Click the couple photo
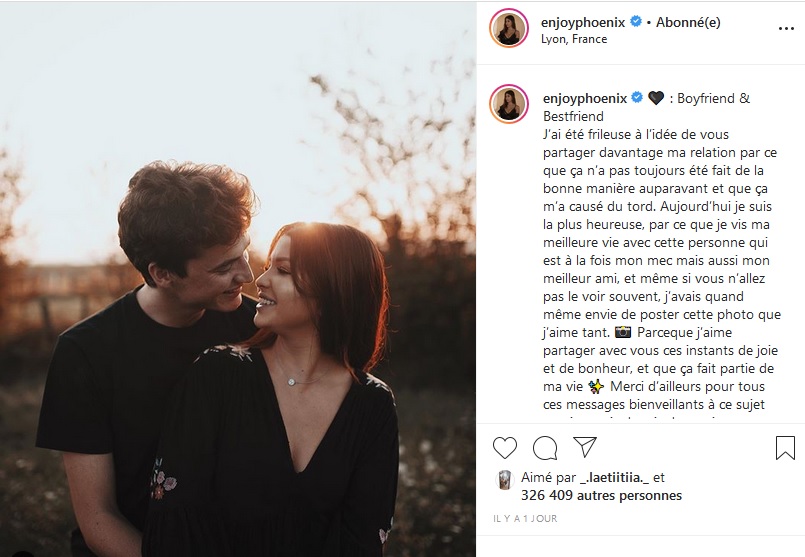 point(238,278)
